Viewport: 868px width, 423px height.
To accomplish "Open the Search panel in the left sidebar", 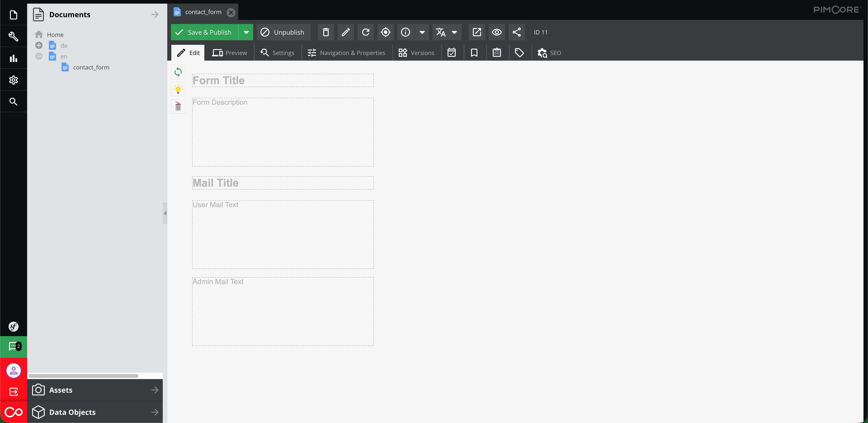I will pos(13,101).
